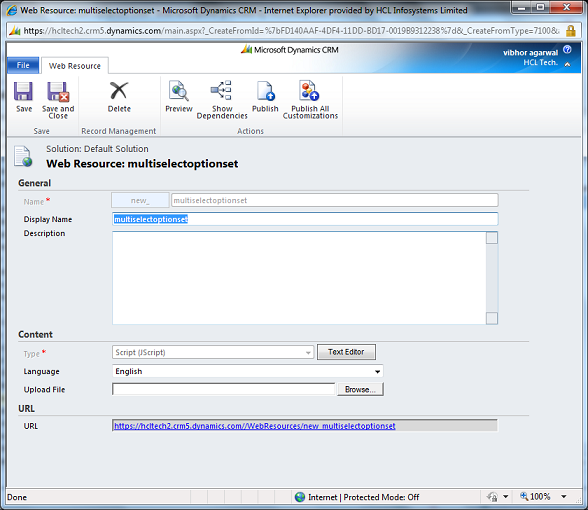Click into the Description text area
Image resolution: width=588 pixels, height=510 pixels.
click(x=299, y=278)
